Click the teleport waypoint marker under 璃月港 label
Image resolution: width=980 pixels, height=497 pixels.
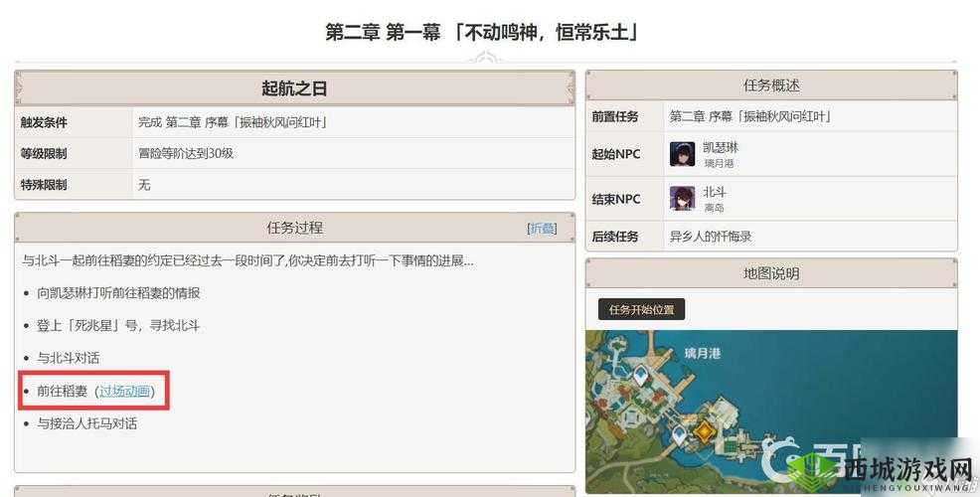640,376
